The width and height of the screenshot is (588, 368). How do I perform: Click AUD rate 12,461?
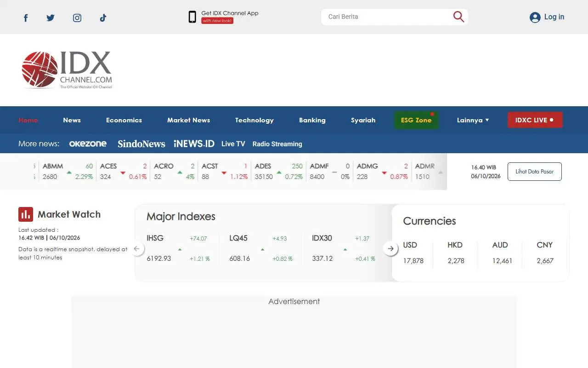click(x=502, y=261)
